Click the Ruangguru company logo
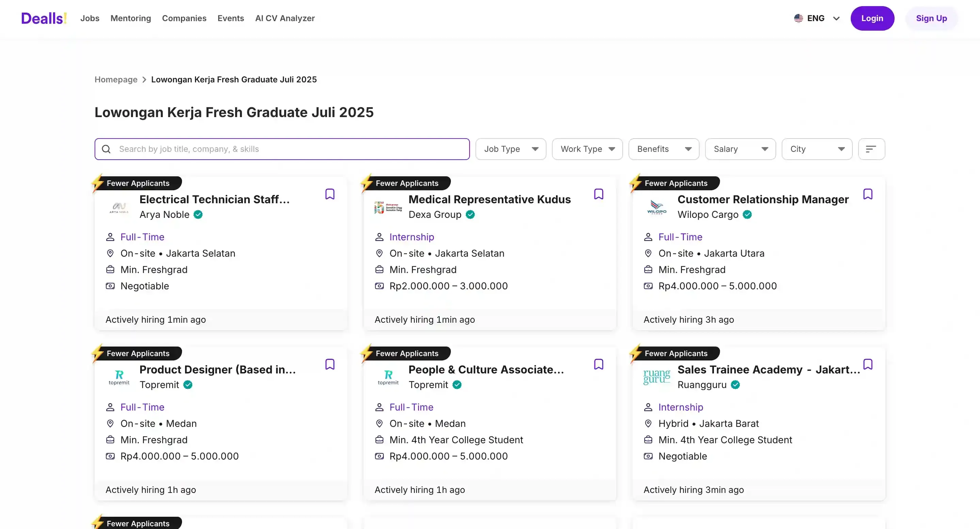Screen dimensions: 980x529 [x=657, y=377]
